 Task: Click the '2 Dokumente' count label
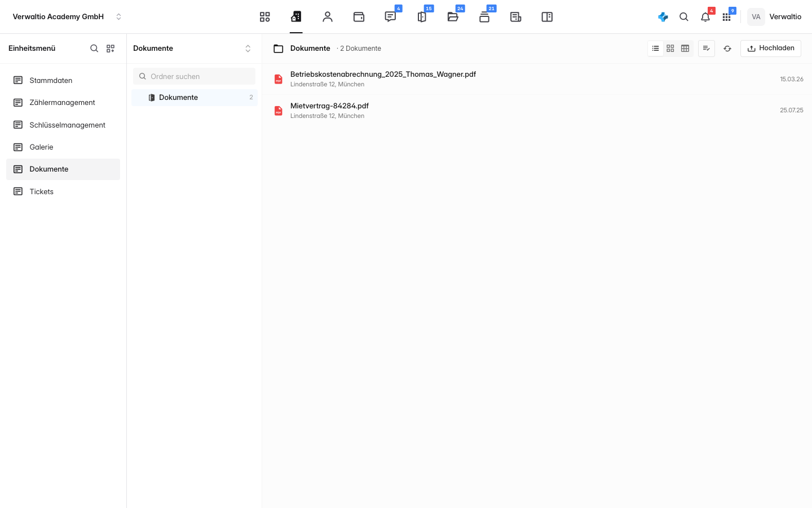(360, 49)
